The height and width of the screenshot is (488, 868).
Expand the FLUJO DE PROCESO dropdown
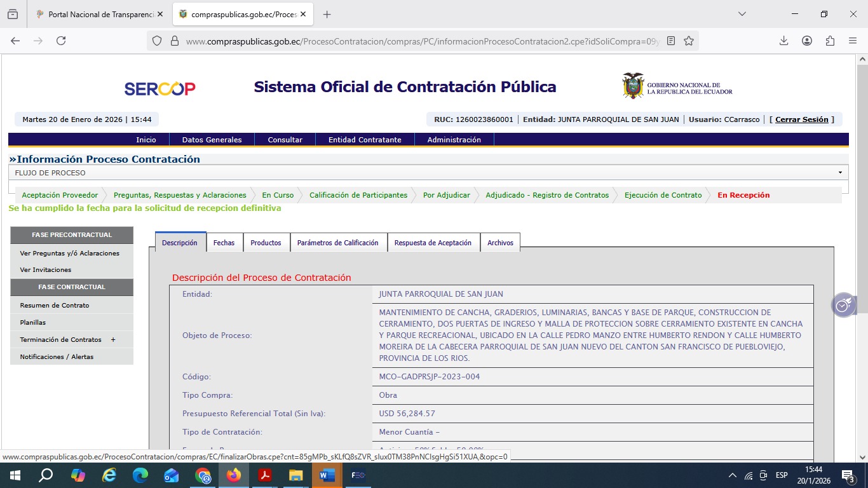click(x=839, y=173)
